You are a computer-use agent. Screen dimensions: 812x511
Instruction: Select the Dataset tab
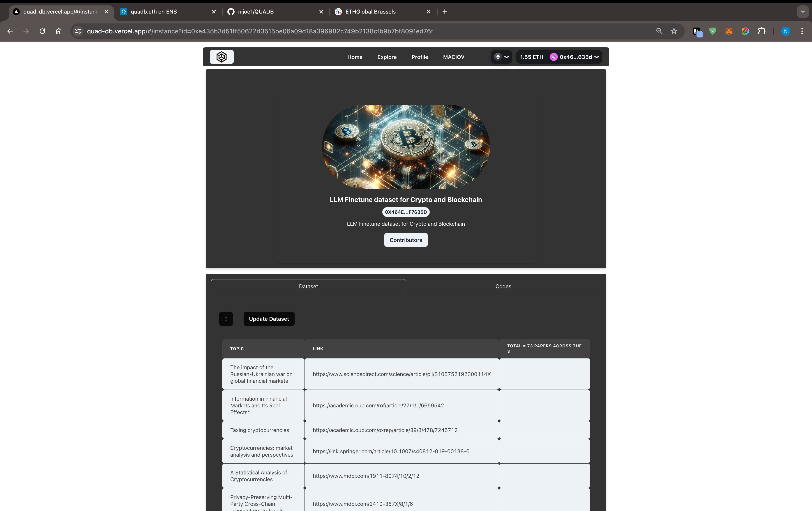pyautogui.click(x=308, y=286)
